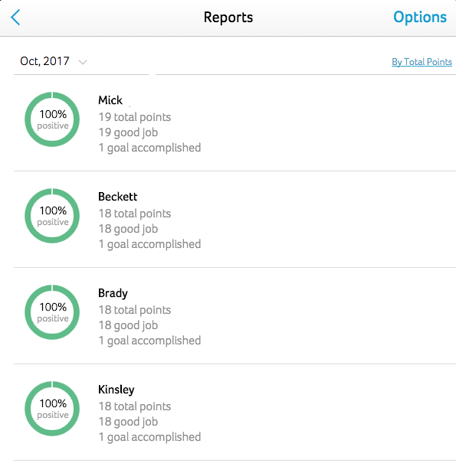
Task: Click Kinsley's 18 total points text
Action: (x=135, y=406)
